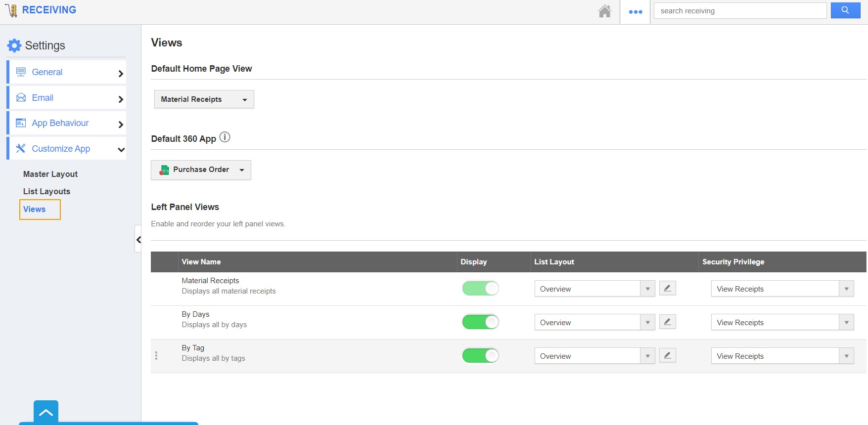Click the List Layout column header

[x=554, y=262]
